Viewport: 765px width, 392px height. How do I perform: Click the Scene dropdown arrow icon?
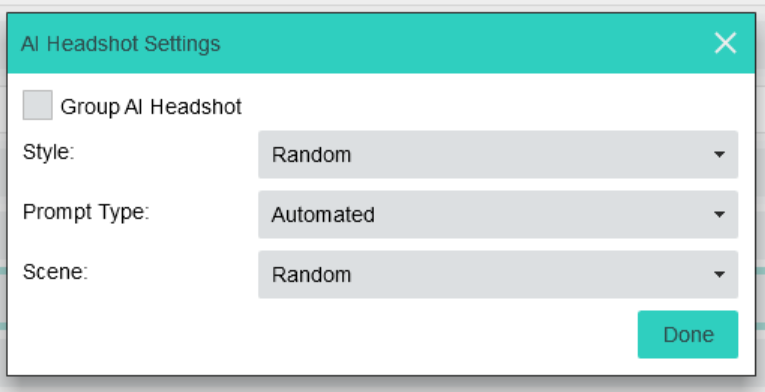[x=719, y=274]
